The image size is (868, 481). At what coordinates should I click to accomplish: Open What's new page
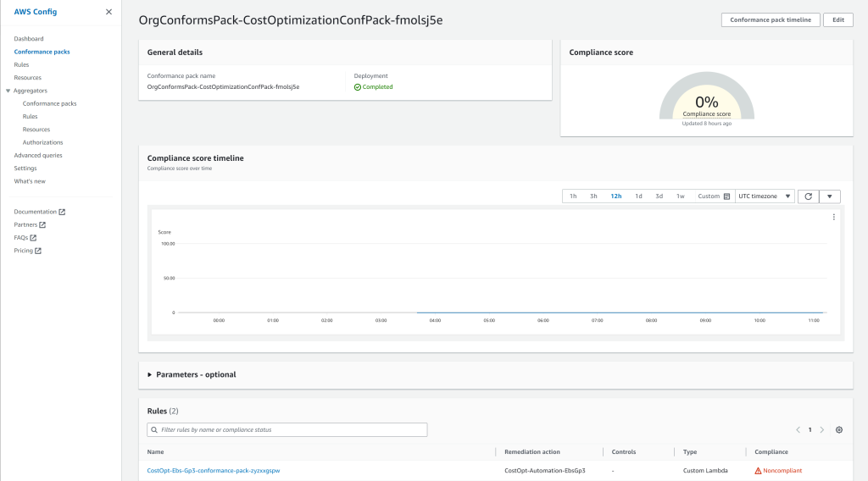click(x=30, y=181)
